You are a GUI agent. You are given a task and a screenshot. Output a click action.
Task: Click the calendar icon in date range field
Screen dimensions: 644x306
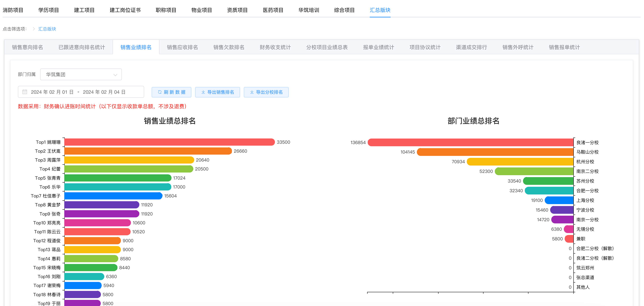[x=25, y=92]
